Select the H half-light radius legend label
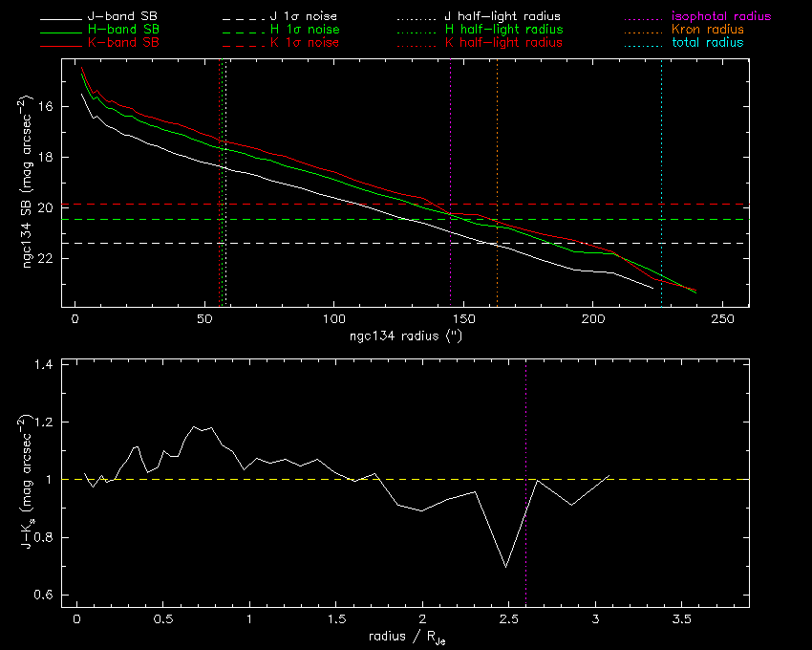 coord(503,31)
